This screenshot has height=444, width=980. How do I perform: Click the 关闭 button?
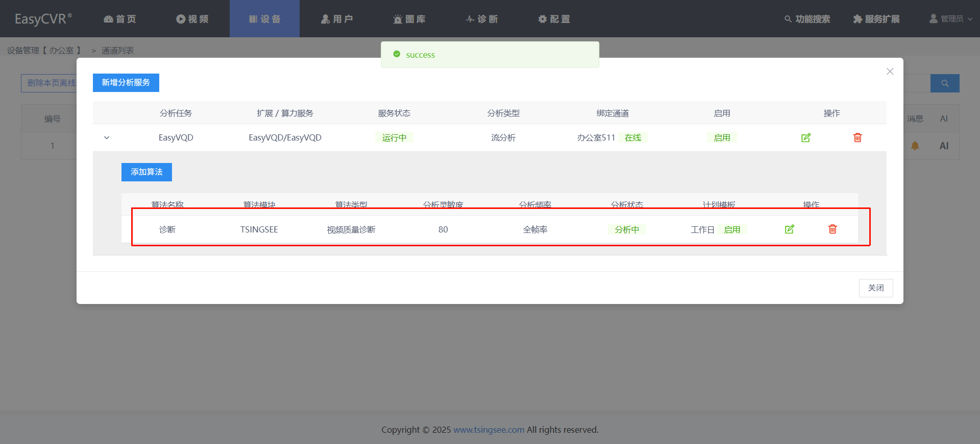pos(876,288)
